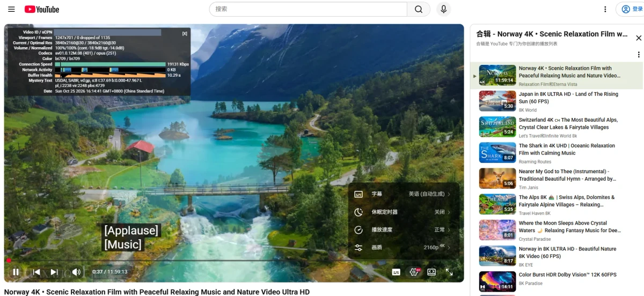The width and height of the screenshot is (644, 296).
Task: Close the 合辑 playlist panel
Action: [639, 38]
